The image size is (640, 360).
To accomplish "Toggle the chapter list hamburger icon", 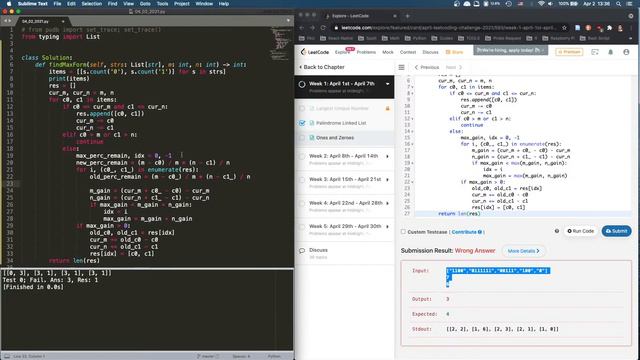I will [402, 67].
